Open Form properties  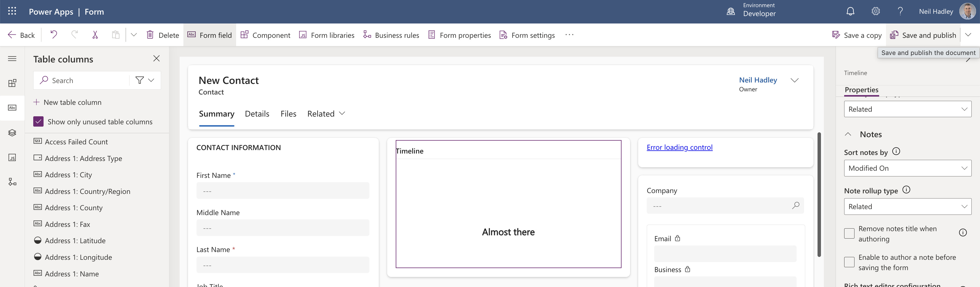pyautogui.click(x=459, y=35)
